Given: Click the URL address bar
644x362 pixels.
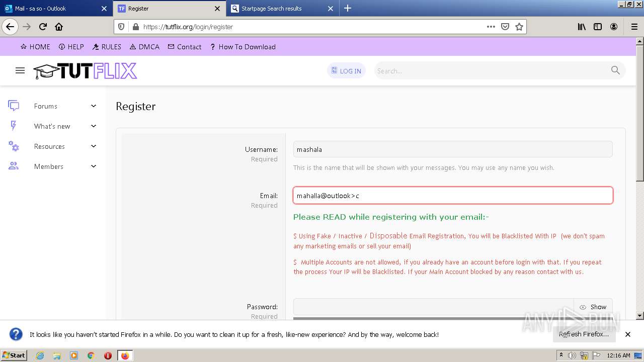Looking at the screenshot, I should tap(312, 27).
